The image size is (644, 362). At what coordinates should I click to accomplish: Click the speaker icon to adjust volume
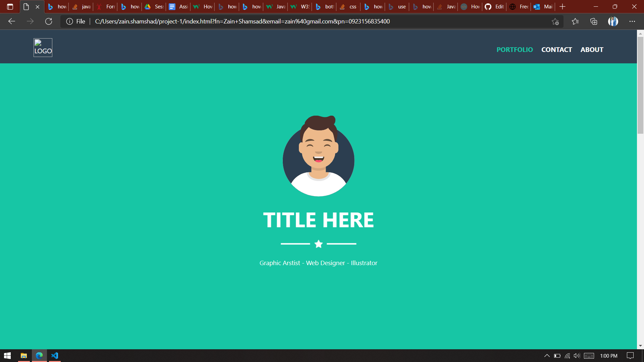click(577, 356)
